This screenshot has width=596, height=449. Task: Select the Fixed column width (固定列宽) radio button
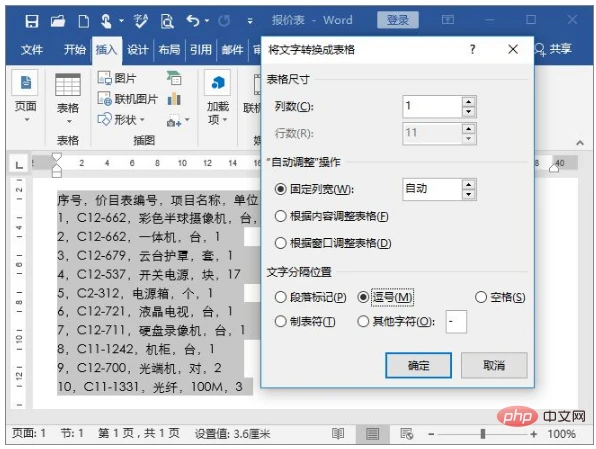pos(281,189)
